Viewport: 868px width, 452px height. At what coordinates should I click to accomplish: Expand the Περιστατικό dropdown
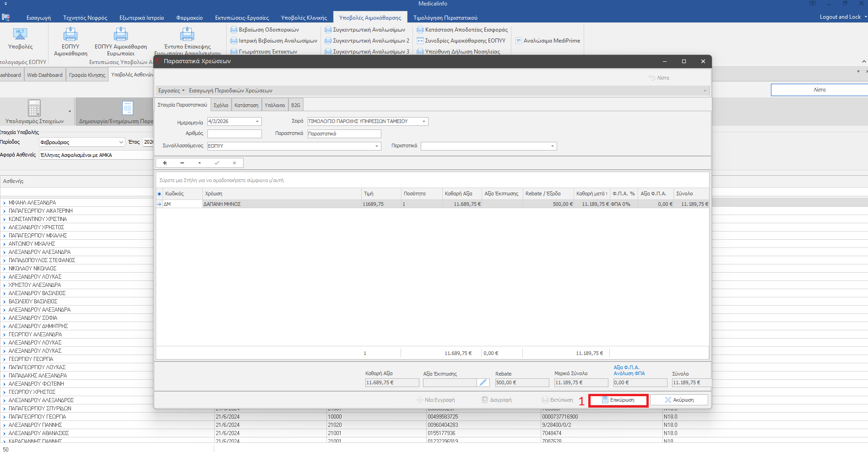553,146
